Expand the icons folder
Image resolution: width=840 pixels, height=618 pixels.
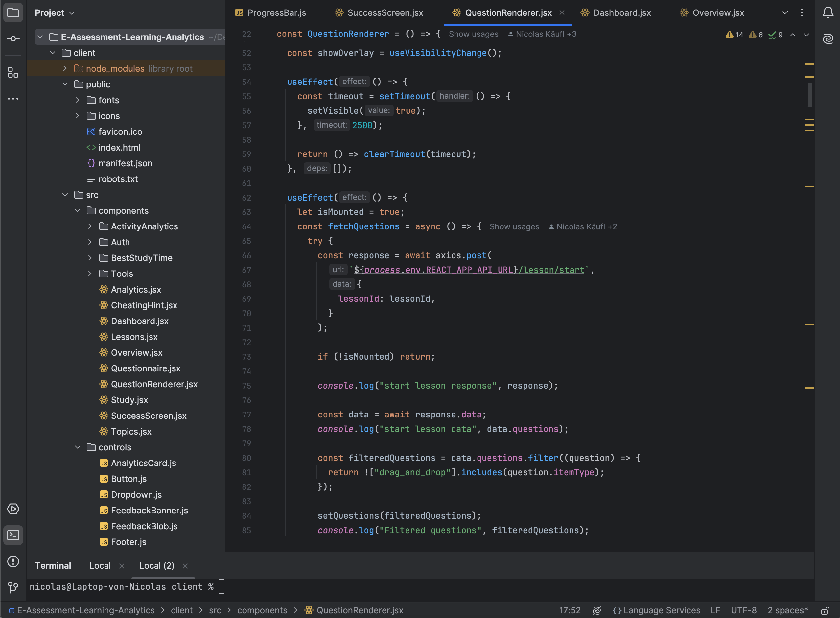click(x=77, y=116)
